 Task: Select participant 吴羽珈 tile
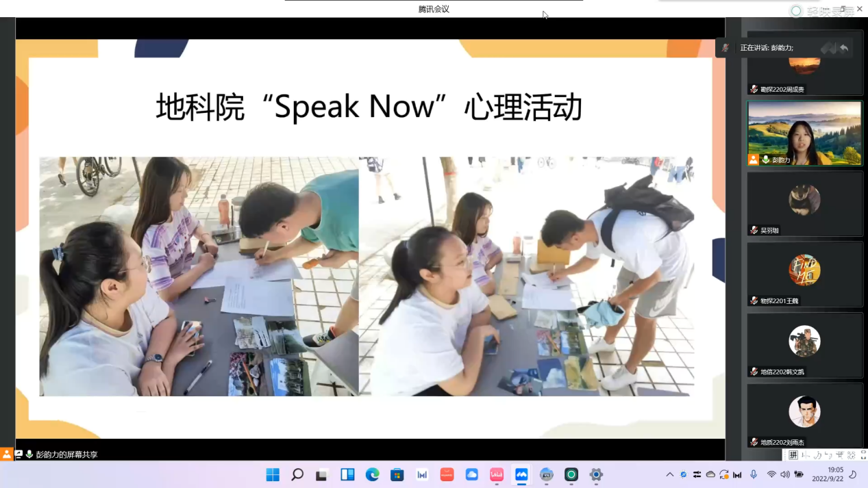click(804, 203)
